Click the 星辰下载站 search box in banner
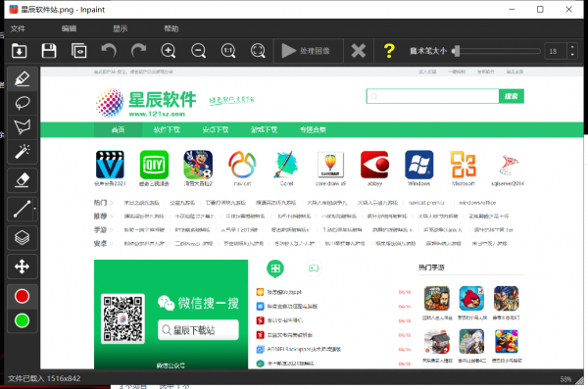Image resolution: width=588 pixels, height=389 pixels. coord(198,330)
